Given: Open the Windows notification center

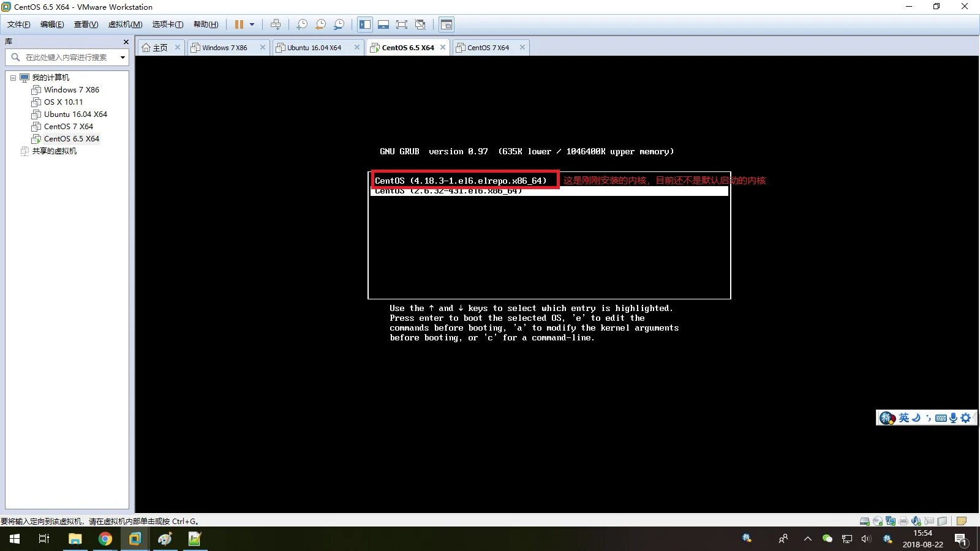Looking at the screenshot, I should pos(960,539).
